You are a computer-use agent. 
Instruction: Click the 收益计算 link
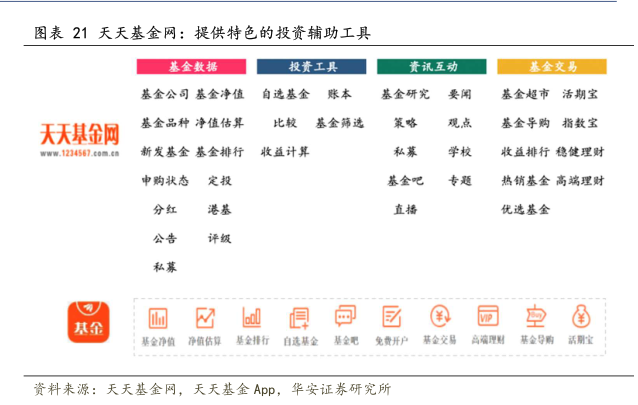click(285, 152)
